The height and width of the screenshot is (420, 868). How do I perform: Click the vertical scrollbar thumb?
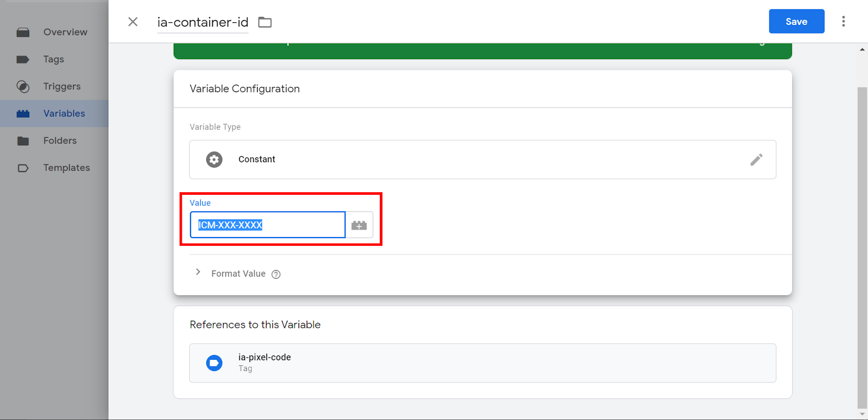click(862, 244)
